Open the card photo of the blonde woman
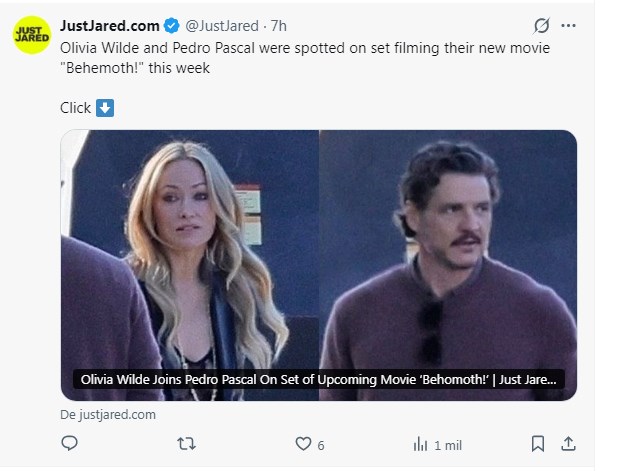Viewport: 620px width, 471px height. click(190, 250)
